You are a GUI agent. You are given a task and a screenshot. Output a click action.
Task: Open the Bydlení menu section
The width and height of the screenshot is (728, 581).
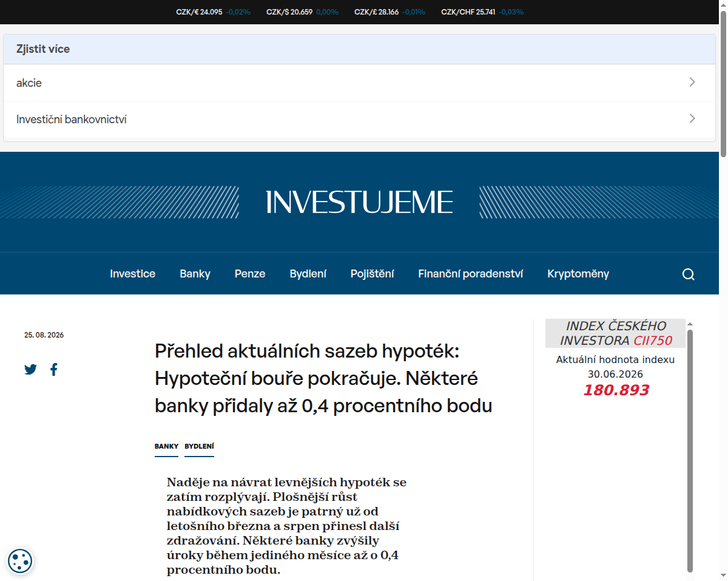coord(308,274)
